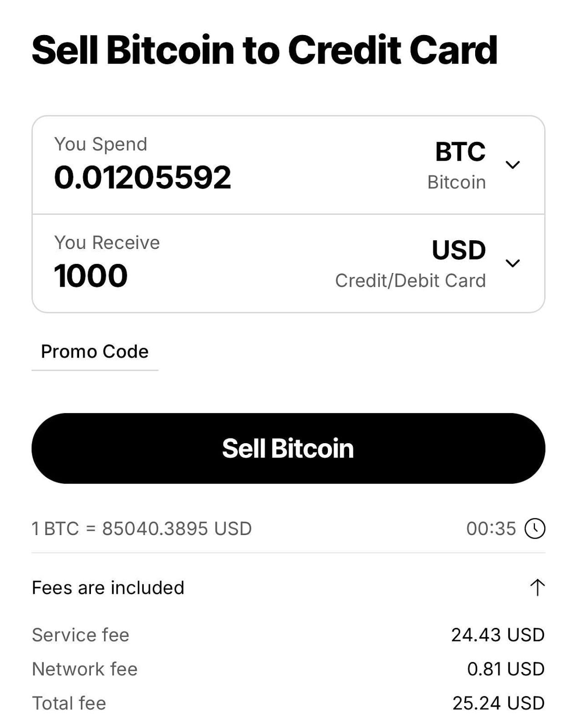This screenshot has height=728, width=577.
Task: Click the Credit/Debit Card payment method text
Action: 410,281
